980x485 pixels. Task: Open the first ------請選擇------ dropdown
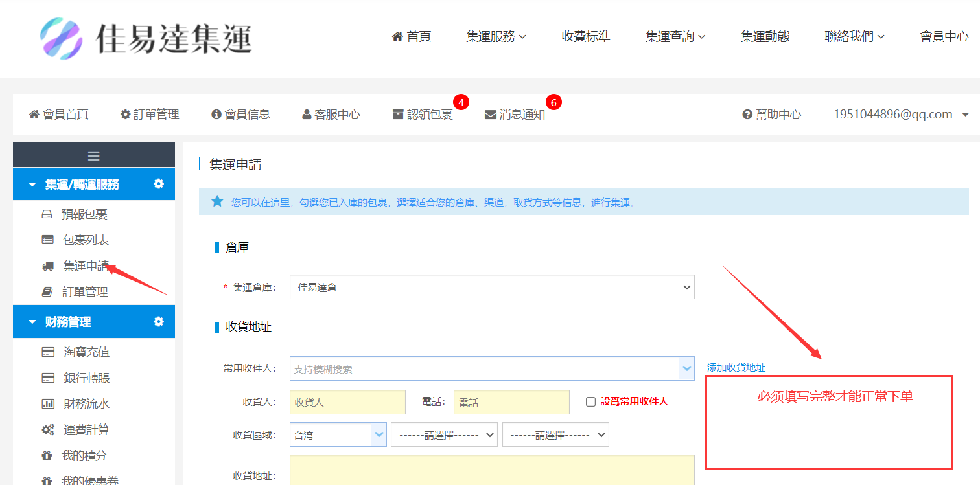coord(444,435)
